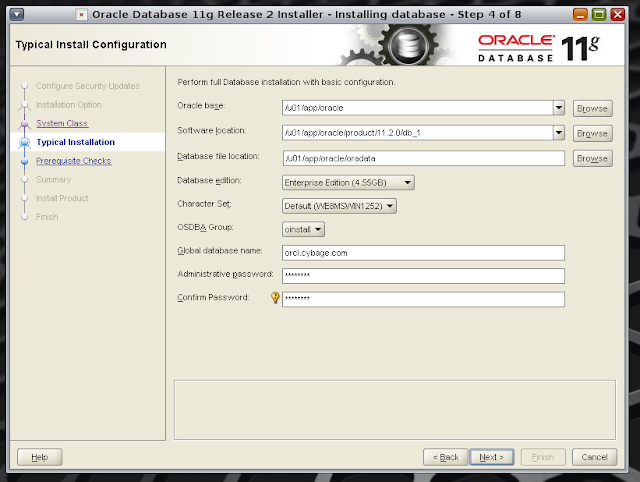Open the window menu arrow in title bar

(17, 15)
